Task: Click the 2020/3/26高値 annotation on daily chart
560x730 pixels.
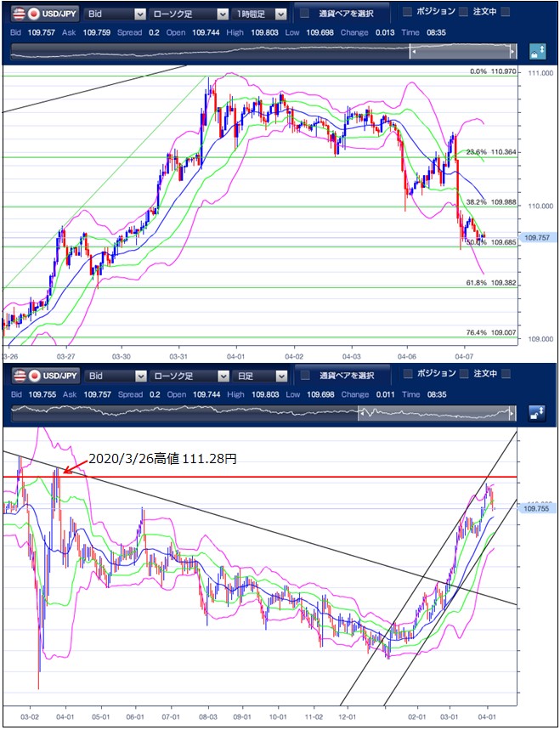Action: point(162,458)
